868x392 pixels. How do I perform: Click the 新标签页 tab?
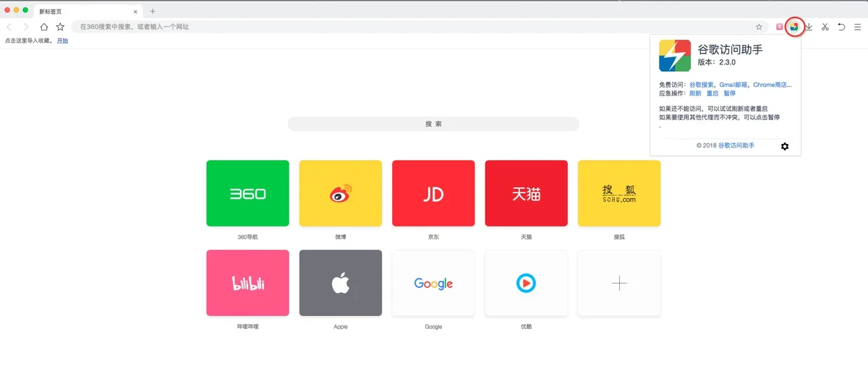tap(87, 11)
